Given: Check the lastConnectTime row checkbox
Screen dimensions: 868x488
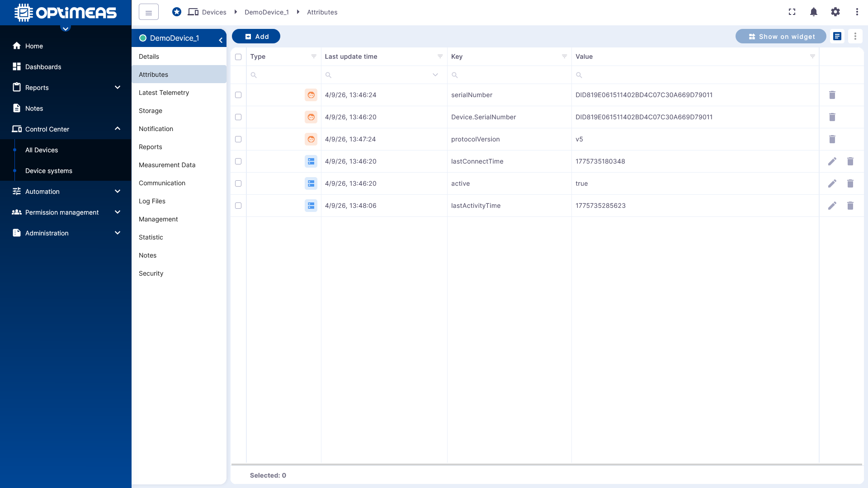Looking at the screenshot, I should pos(238,161).
